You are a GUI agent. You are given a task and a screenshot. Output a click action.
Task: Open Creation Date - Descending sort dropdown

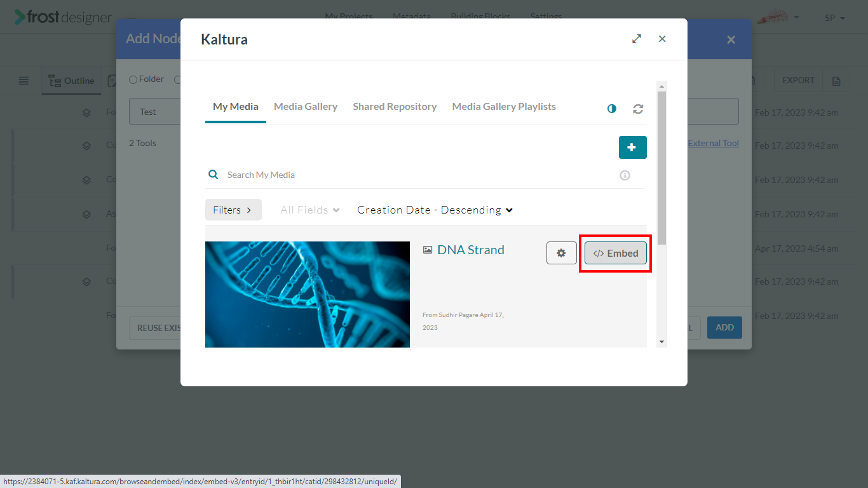[x=435, y=210]
